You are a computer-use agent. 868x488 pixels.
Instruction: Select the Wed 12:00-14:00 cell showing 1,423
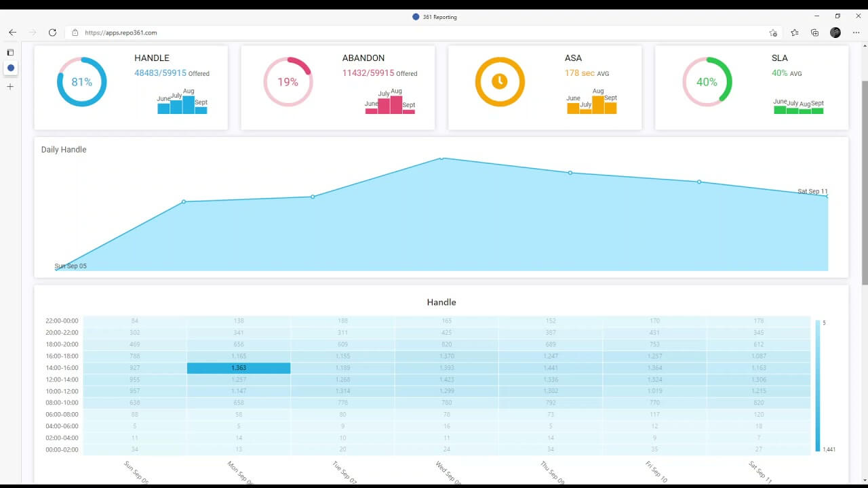tap(446, 380)
